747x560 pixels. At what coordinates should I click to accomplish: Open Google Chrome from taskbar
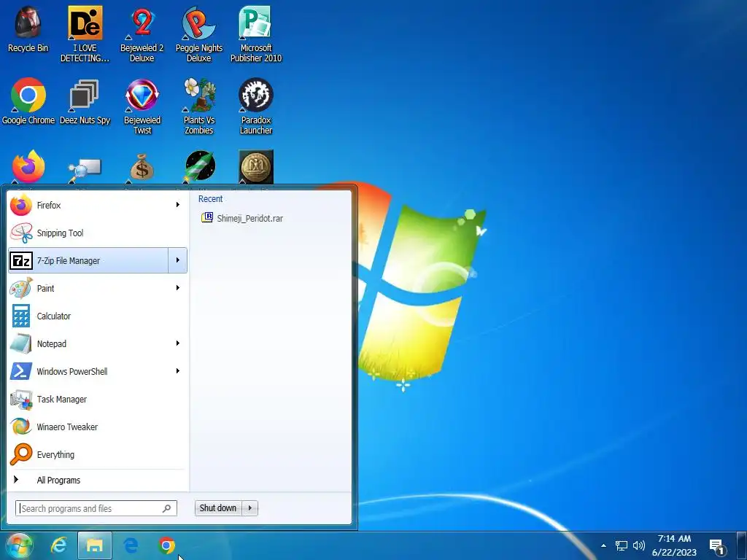167,545
